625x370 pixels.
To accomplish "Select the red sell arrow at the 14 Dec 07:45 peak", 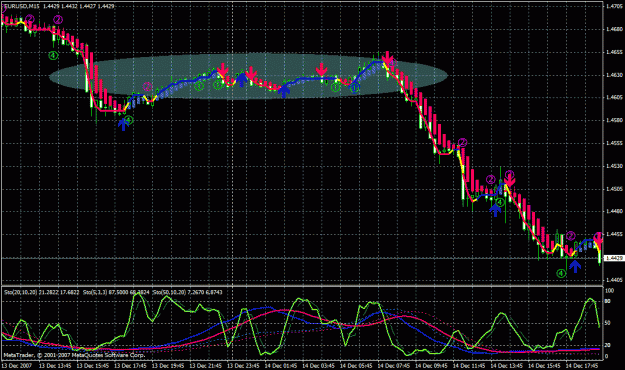I will pyautogui.click(x=387, y=58).
